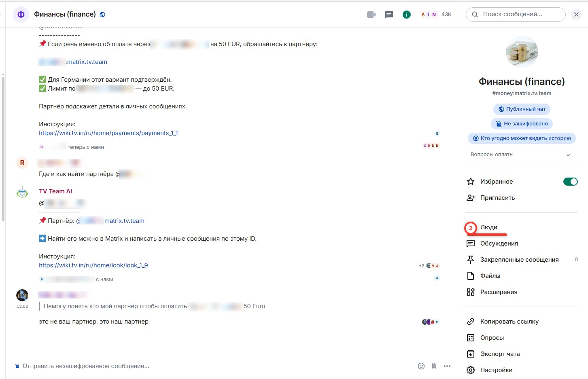Click the message "это не ваш партнер, это наш партнер"
Viewport: 588px width, 379px height.
(93, 322)
